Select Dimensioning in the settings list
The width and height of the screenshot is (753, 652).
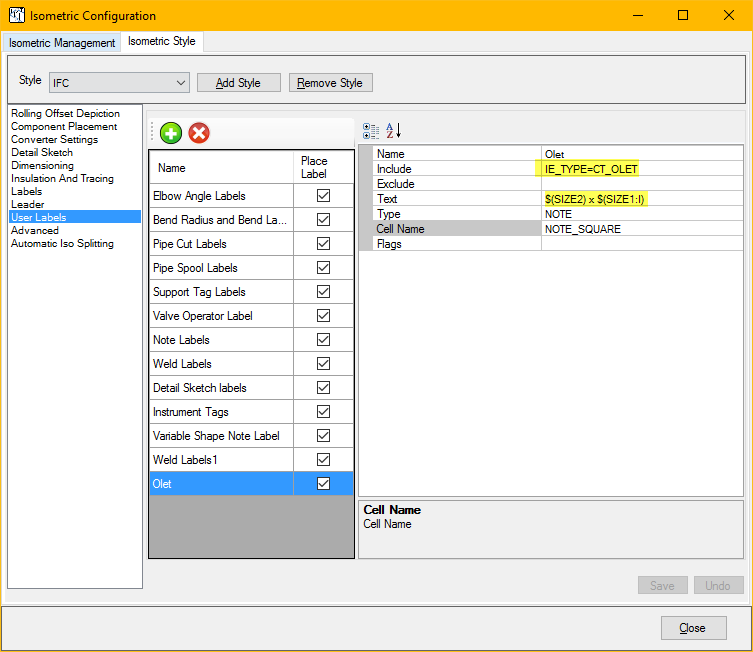[42, 166]
